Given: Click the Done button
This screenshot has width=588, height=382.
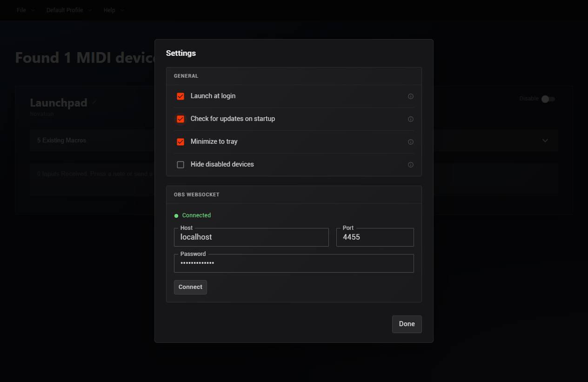Looking at the screenshot, I should tap(407, 324).
